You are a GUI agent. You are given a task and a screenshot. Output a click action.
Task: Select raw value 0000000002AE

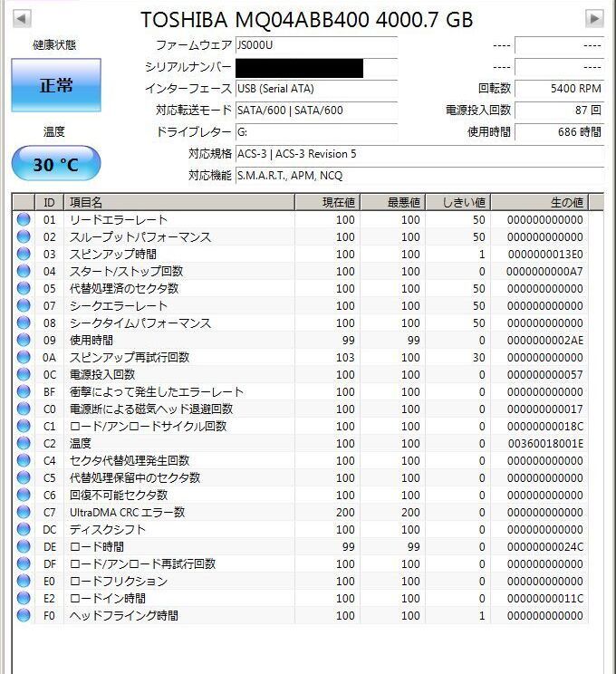pos(545,341)
